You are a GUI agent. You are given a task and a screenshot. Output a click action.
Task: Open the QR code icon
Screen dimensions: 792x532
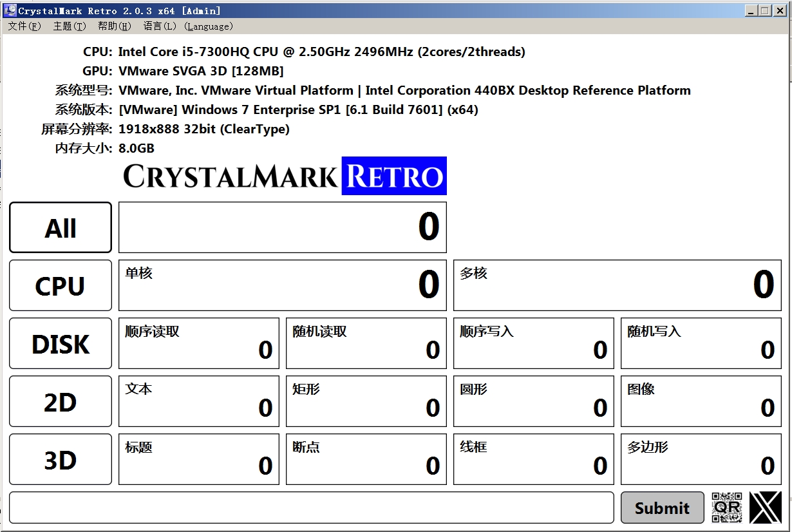[x=727, y=508]
